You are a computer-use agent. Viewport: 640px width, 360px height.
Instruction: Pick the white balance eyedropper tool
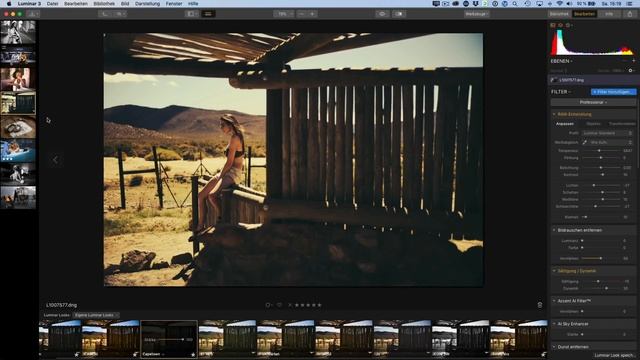(x=584, y=142)
